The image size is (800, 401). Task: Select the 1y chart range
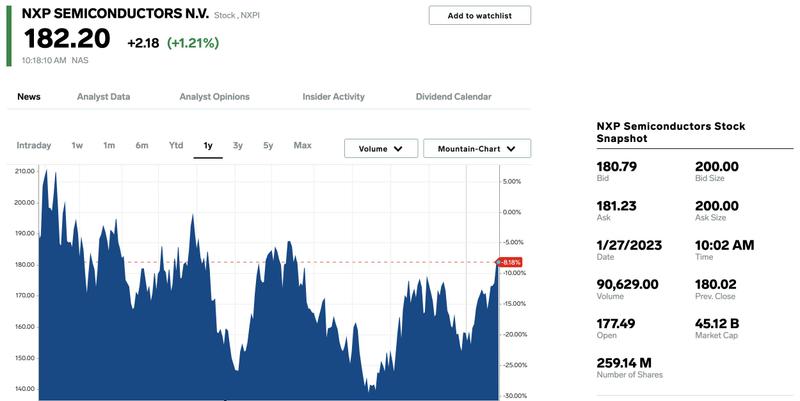click(x=208, y=146)
